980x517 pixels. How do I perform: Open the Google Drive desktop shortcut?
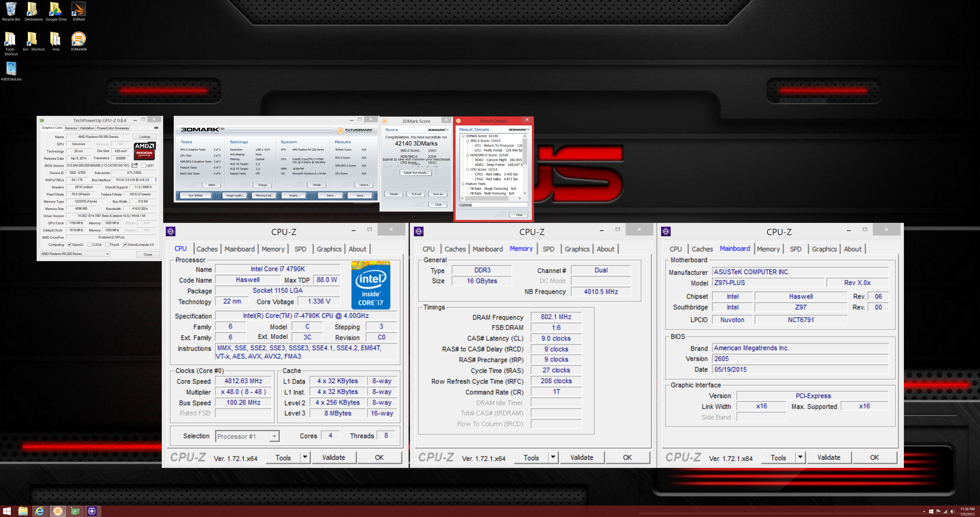coord(56,11)
